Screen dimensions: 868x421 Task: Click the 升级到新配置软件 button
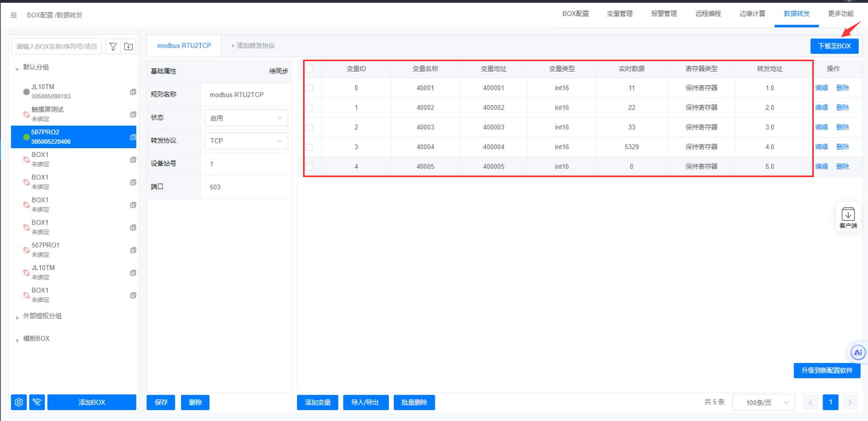[x=827, y=371]
